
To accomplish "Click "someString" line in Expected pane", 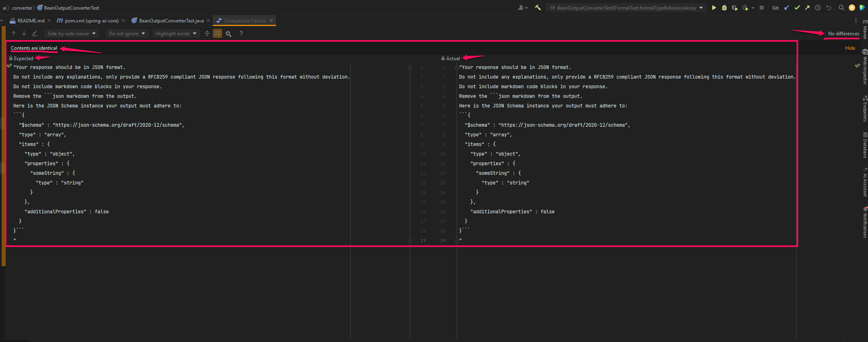I will pos(53,173).
